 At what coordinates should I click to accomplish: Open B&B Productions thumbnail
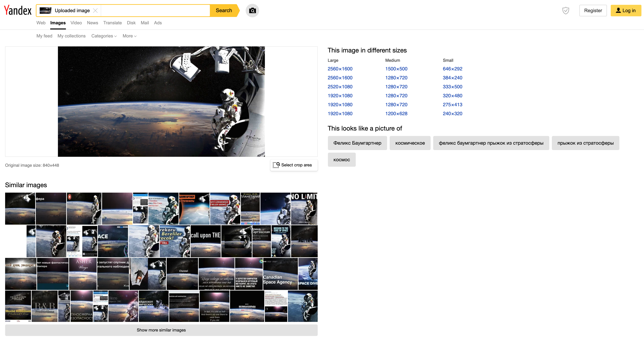pos(44,306)
